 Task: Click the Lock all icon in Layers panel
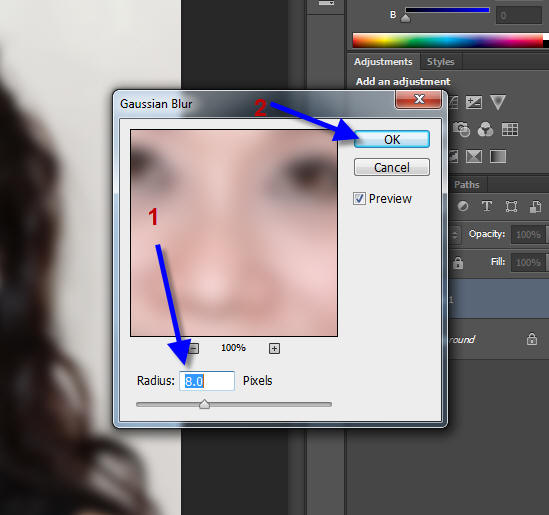coord(458,263)
